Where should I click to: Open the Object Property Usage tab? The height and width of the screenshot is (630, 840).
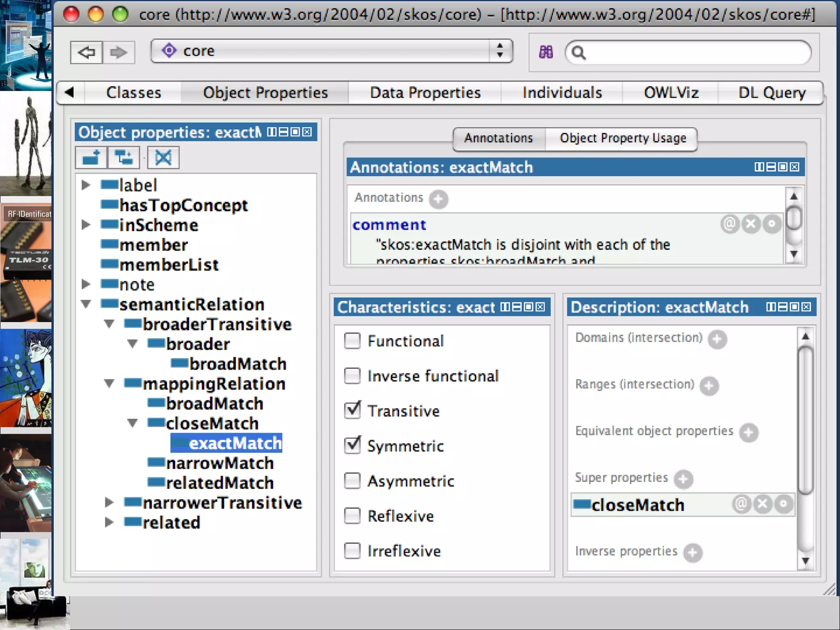(623, 138)
